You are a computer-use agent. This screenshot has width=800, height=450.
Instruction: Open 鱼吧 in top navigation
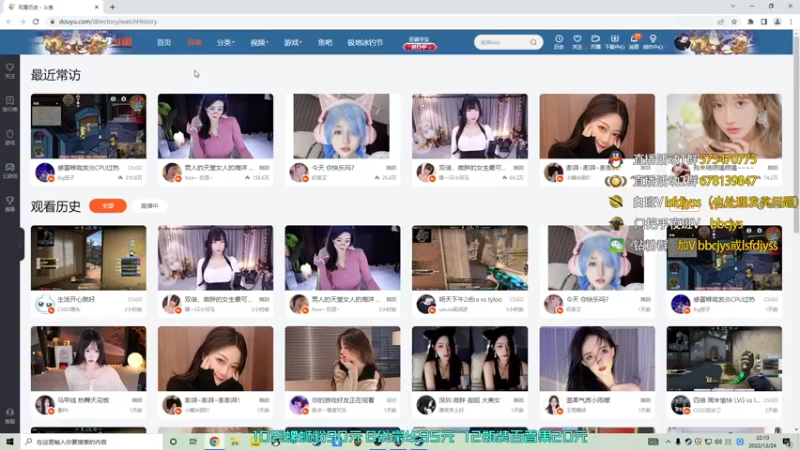325,42
